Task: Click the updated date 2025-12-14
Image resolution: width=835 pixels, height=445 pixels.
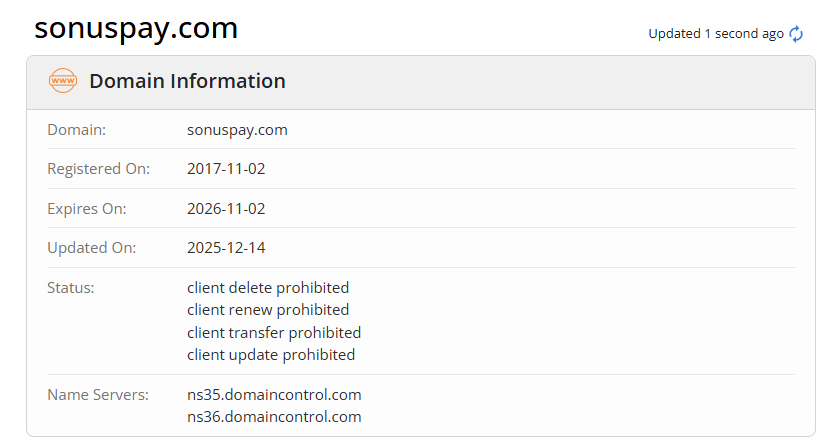Action: click(226, 247)
